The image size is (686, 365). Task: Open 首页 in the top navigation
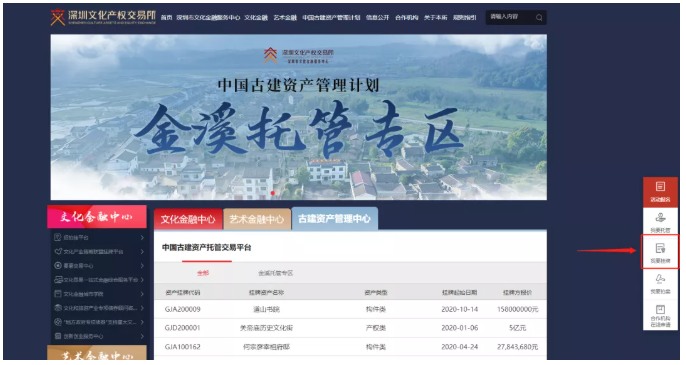(x=166, y=18)
